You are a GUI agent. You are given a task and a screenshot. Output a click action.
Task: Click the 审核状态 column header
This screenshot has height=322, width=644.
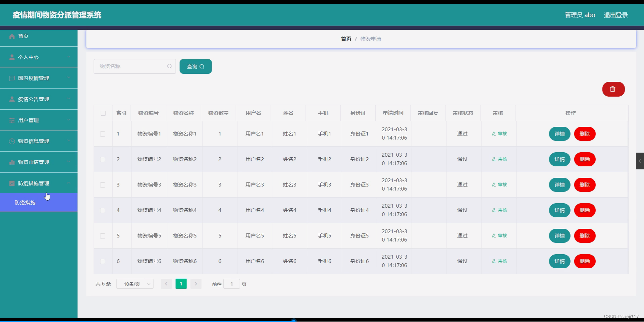463,113
